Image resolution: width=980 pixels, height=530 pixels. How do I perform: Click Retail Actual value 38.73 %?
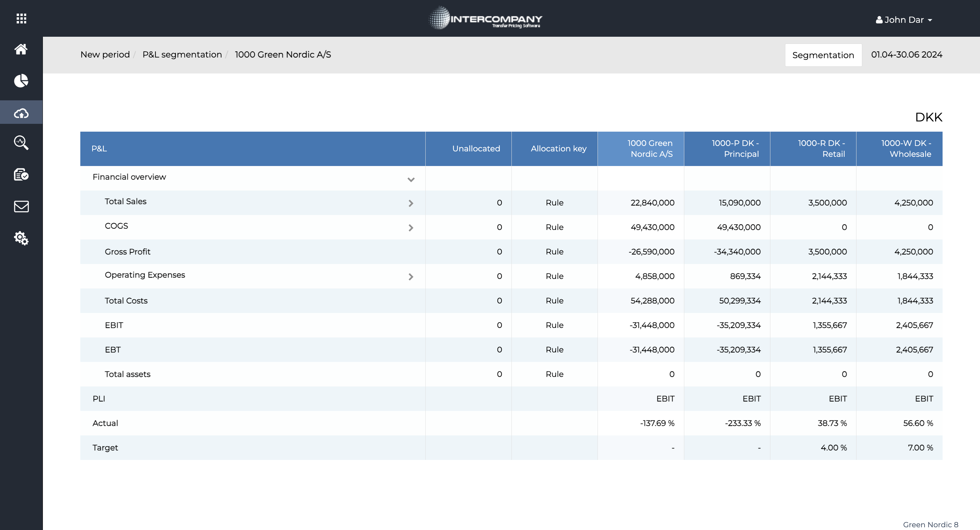[x=832, y=423]
